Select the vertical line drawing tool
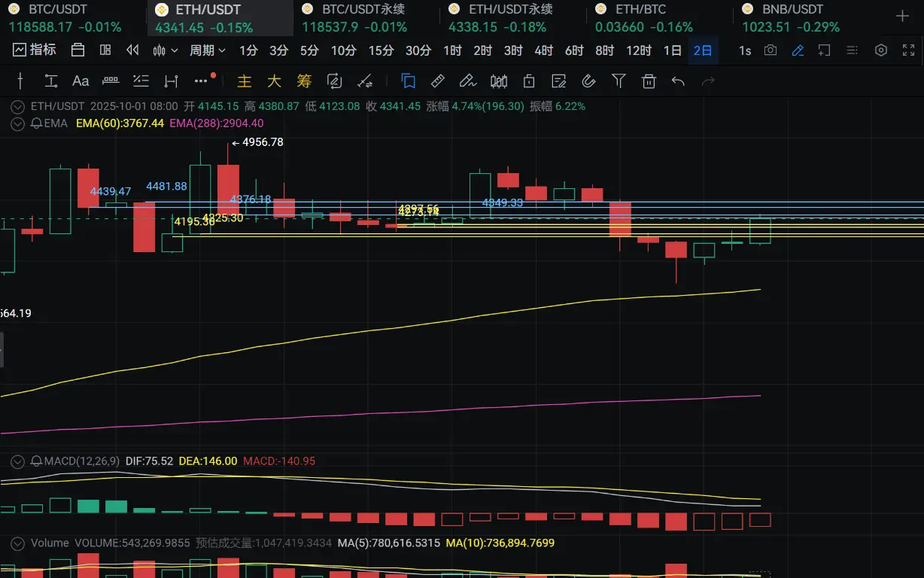The width and height of the screenshot is (924, 578). click(x=20, y=81)
